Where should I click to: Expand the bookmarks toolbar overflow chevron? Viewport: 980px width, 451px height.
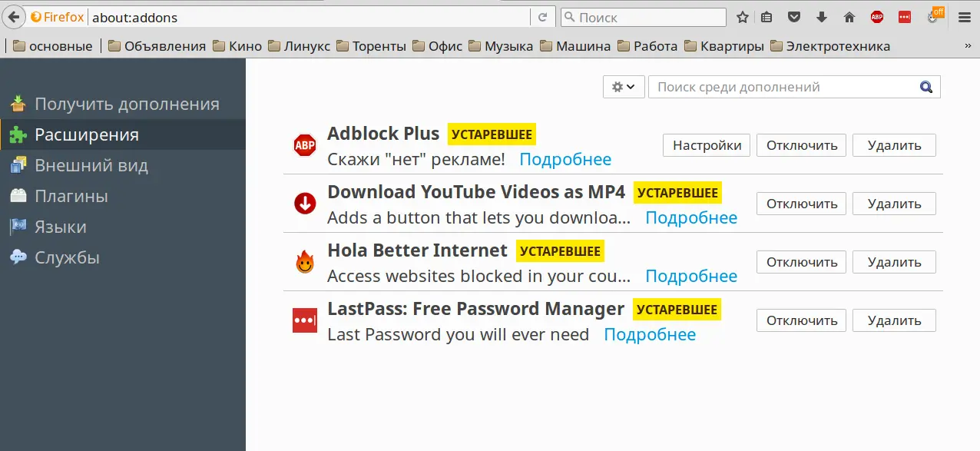968,46
